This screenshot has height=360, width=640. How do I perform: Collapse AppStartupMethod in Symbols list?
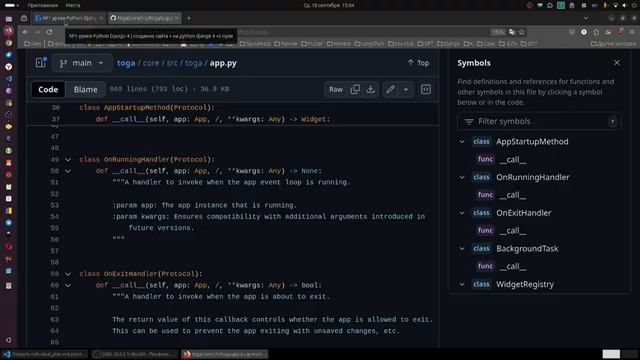coord(462,142)
